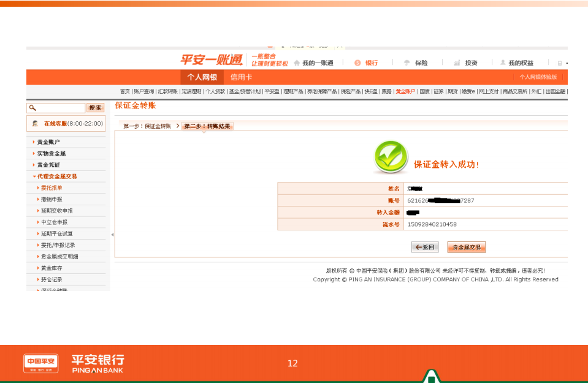Expand 黄金账户 in the left sidebar
This screenshot has height=383, width=588.
[x=48, y=142]
